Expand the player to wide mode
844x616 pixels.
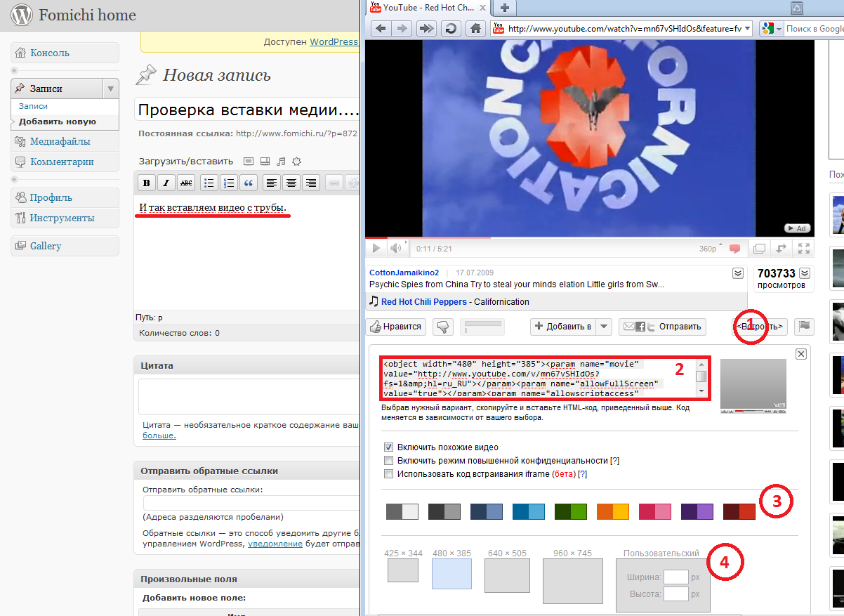(780, 249)
